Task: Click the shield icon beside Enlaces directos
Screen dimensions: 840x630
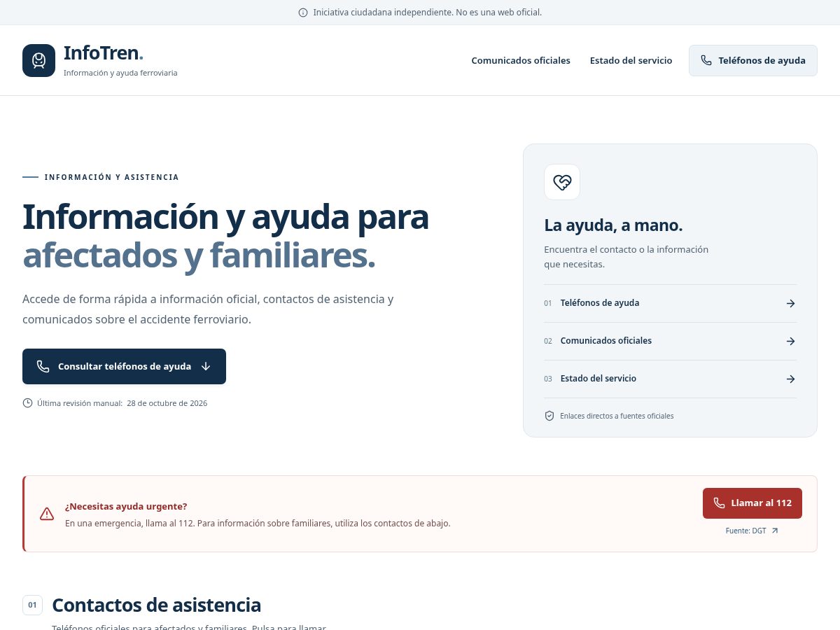Action: (x=549, y=416)
